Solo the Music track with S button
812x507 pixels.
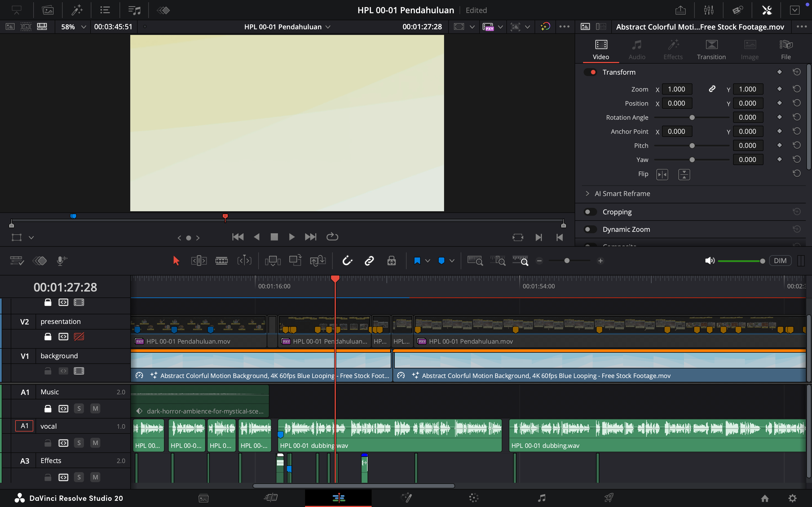coord(79,408)
